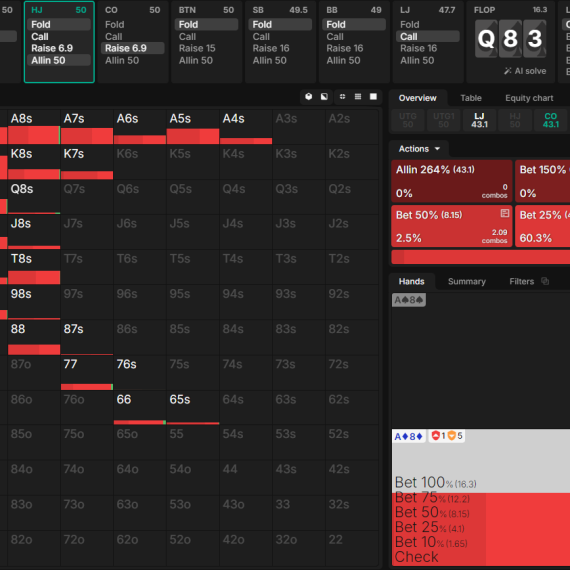The height and width of the screenshot is (570, 570).
Task: Click the cube icon above the range grid
Action: pyautogui.click(x=309, y=96)
